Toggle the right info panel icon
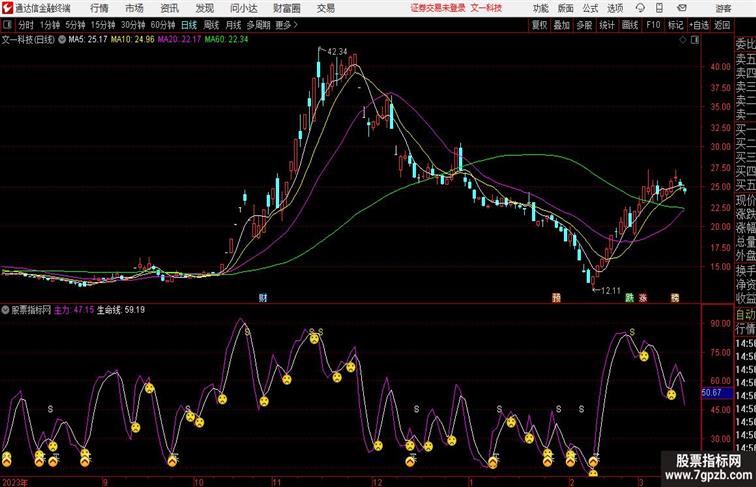The width and height of the screenshot is (756, 487). (x=695, y=40)
